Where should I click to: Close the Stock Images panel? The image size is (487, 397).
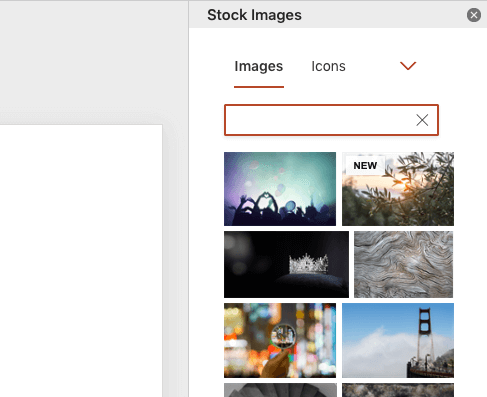[474, 15]
